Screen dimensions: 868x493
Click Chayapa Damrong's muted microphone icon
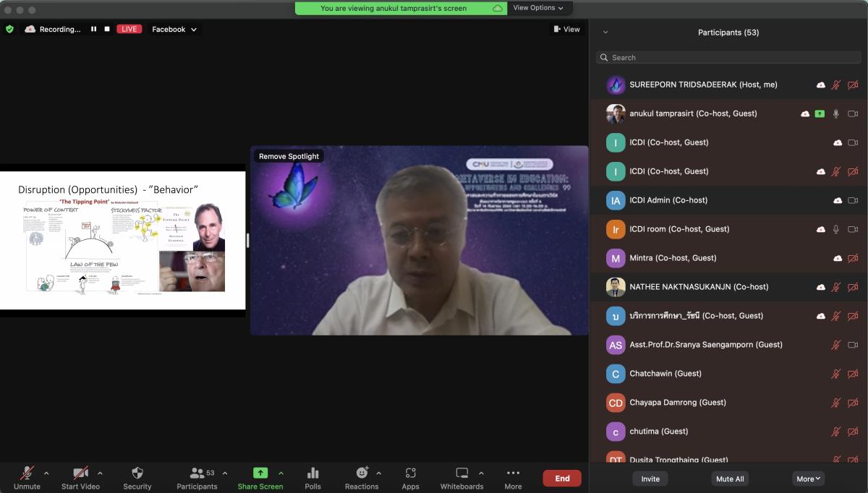836,403
